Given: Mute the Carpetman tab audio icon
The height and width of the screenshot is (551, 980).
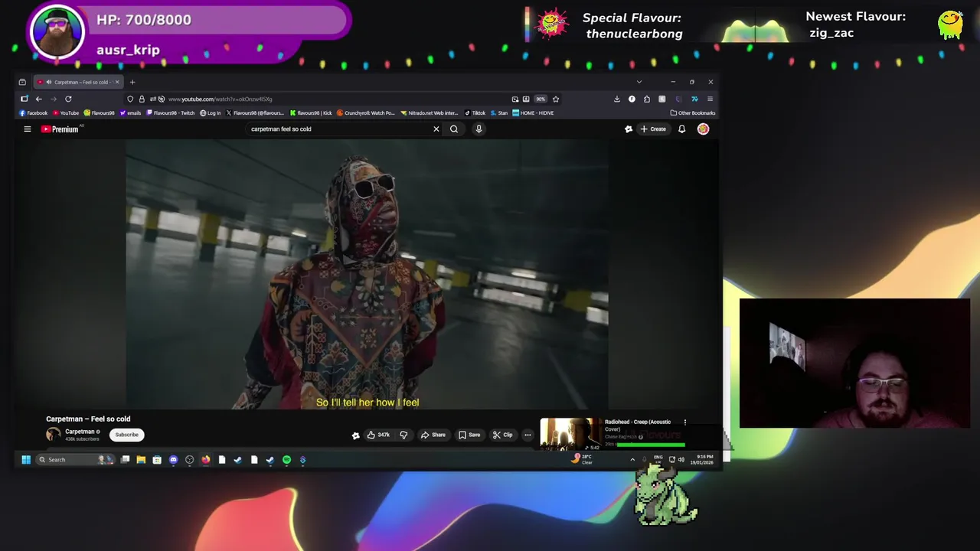Looking at the screenshot, I should (x=49, y=82).
